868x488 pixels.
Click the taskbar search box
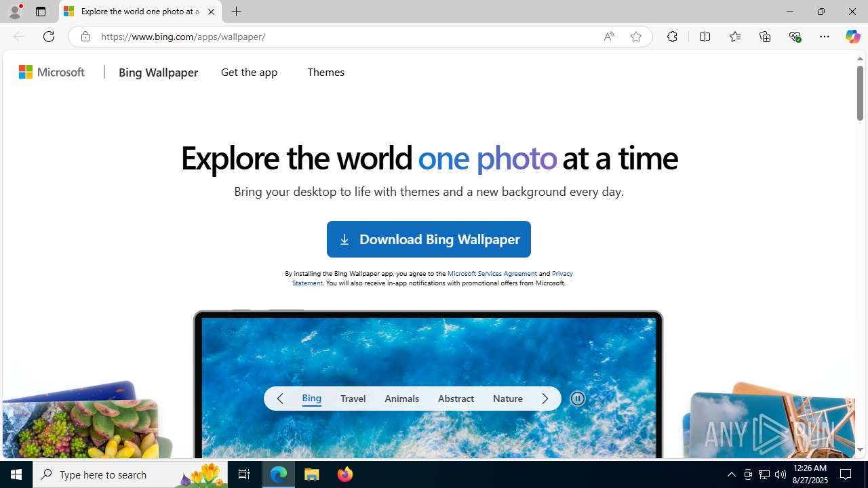pos(130,474)
